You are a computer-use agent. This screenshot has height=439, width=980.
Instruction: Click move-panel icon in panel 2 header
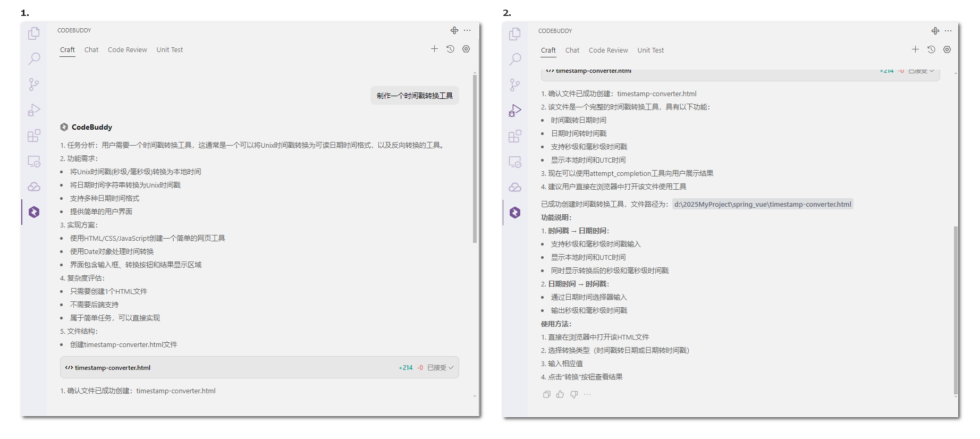coord(935,31)
